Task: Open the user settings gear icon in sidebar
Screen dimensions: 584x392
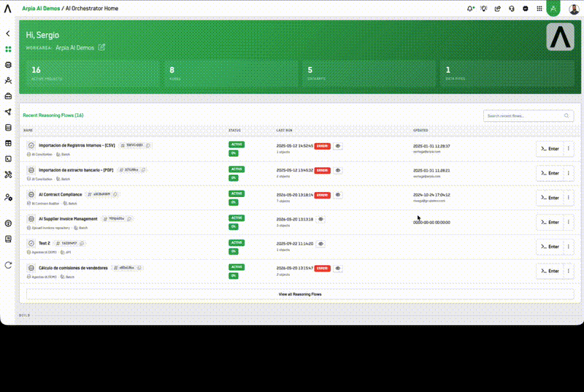Action: (x=8, y=197)
